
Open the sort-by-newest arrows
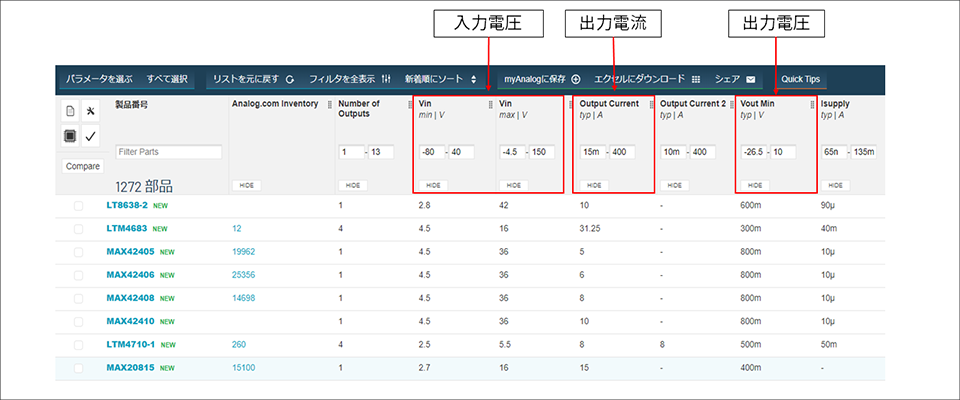tap(473, 80)
